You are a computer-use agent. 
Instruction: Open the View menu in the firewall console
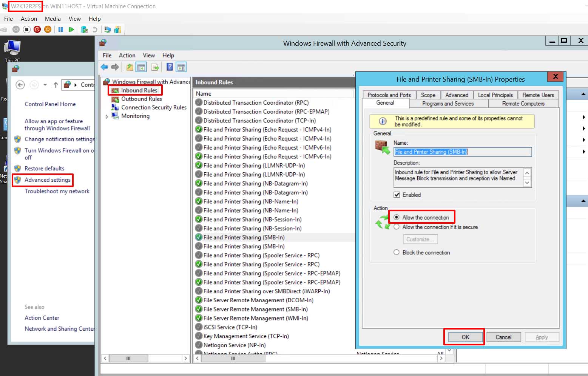point(149,55)
